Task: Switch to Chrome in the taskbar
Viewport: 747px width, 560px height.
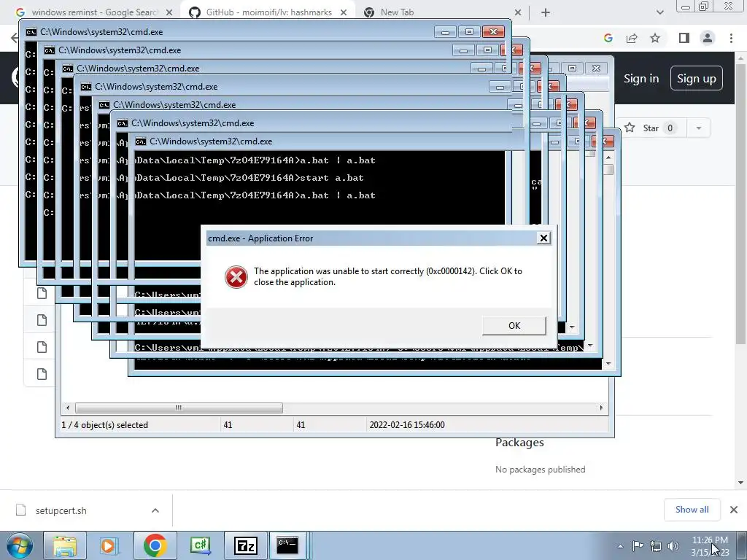Action: pyautogui.click(x=155, y=545)
